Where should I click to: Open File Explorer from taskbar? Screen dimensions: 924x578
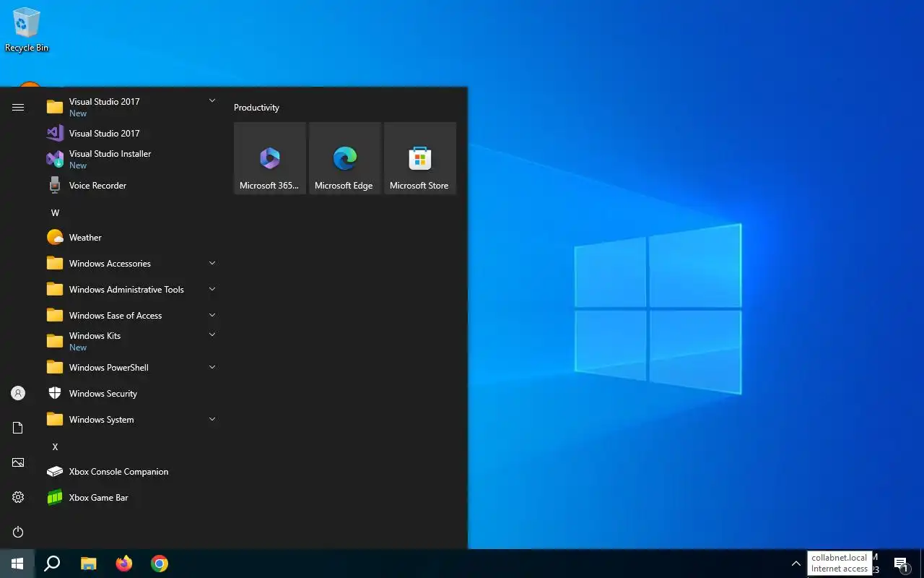click(88, 564)
